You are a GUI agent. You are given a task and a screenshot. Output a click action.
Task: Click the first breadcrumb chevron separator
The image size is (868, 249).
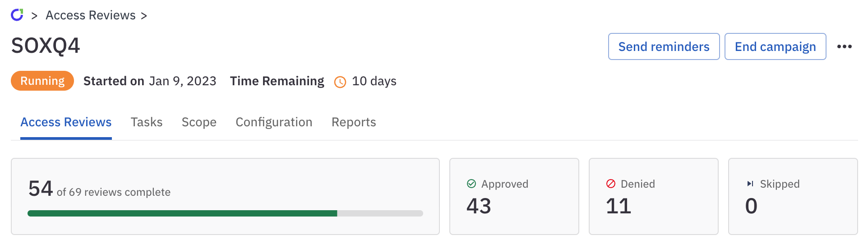click(34, 16)
